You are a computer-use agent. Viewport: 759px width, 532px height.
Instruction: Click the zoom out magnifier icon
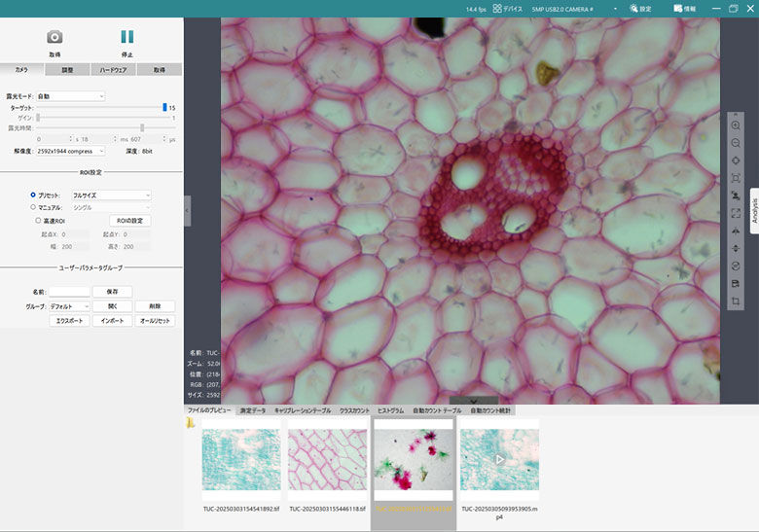736,143
